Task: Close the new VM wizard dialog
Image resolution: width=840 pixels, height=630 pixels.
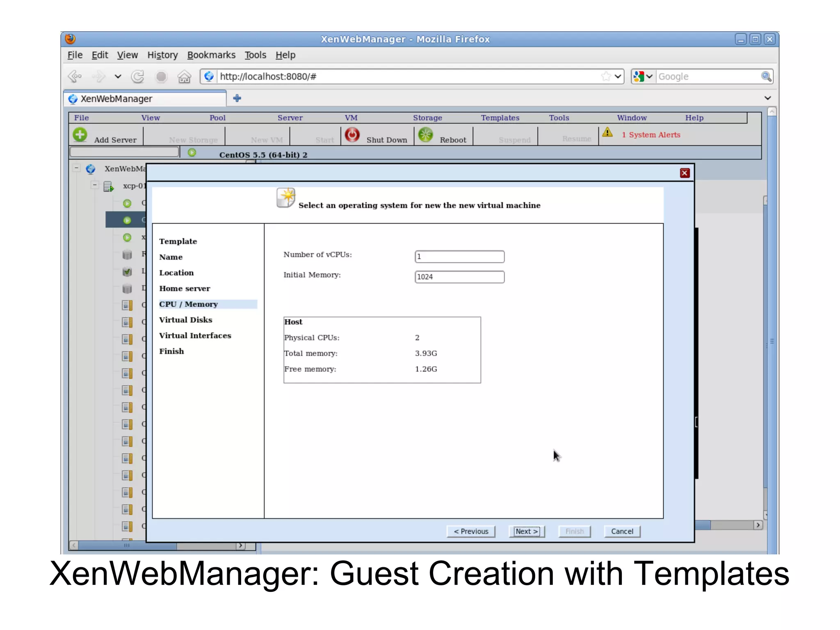Action: tap(685, 173)
